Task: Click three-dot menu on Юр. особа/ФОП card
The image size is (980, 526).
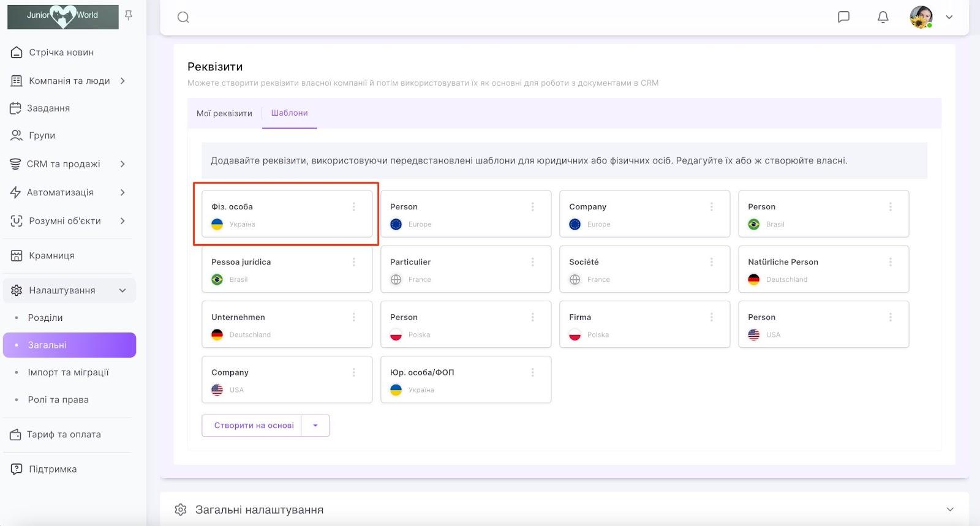Action: (532, 372)
